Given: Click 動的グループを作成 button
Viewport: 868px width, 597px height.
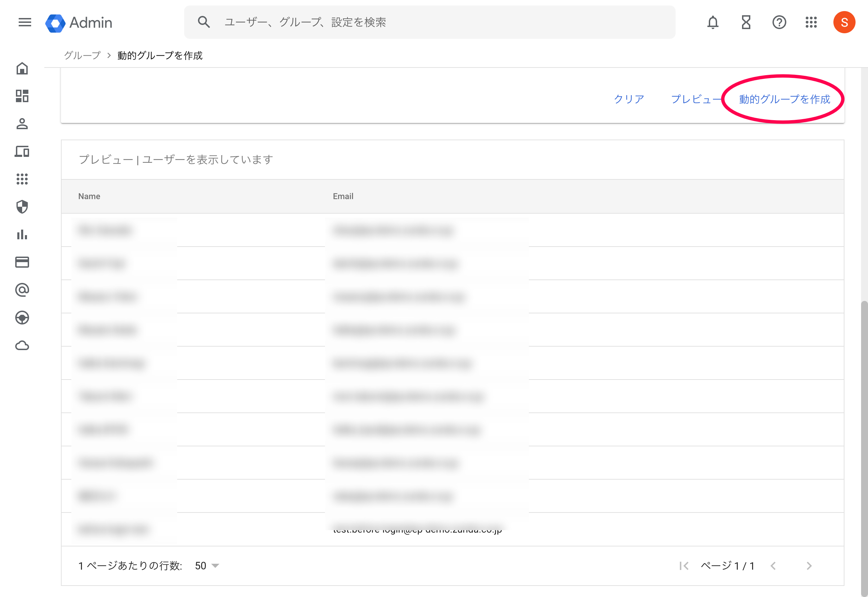Looking at the screenshot, I should (784, 99).
